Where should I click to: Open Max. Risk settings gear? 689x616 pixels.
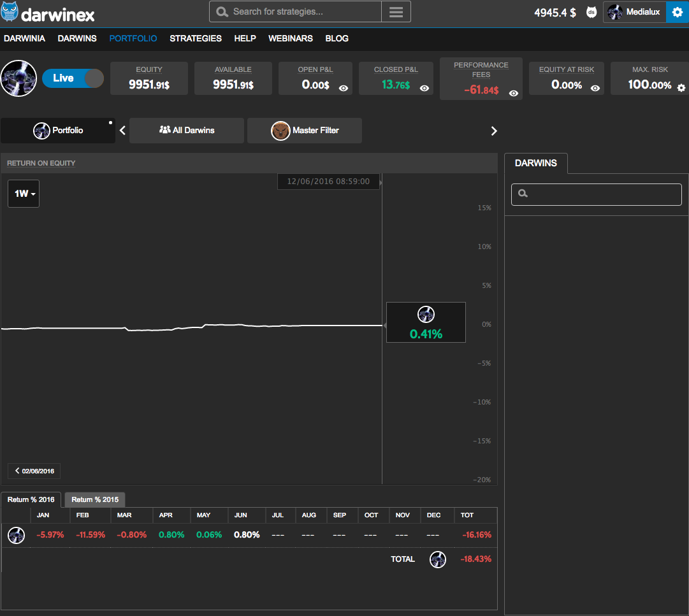[681, 88]
